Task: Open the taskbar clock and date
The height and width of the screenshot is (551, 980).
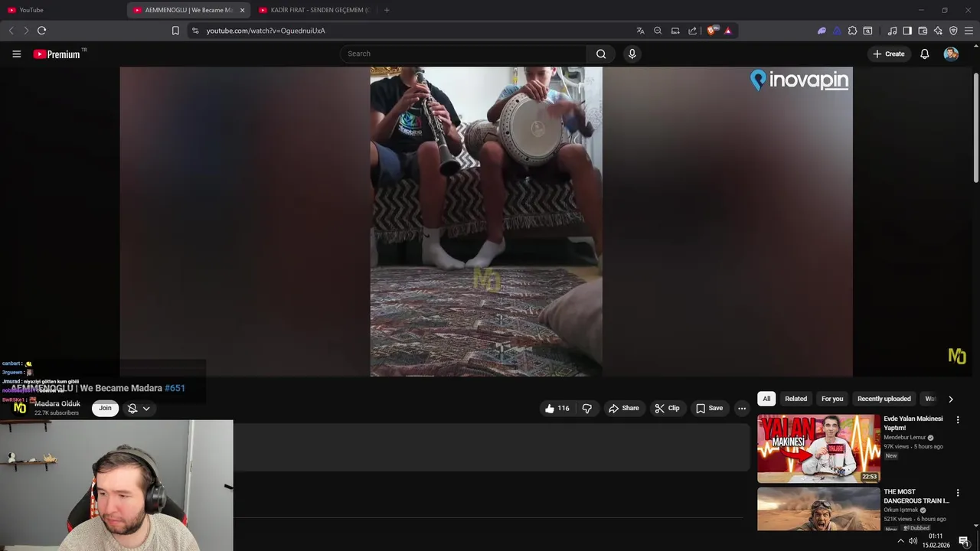Action: (x=936, y=541)
